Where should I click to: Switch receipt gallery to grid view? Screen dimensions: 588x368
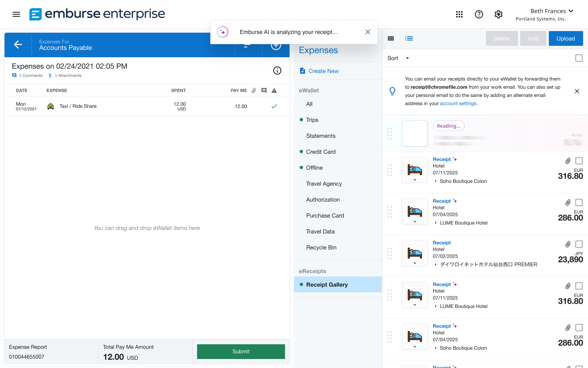pyautogui.click(x=391, y=38)
